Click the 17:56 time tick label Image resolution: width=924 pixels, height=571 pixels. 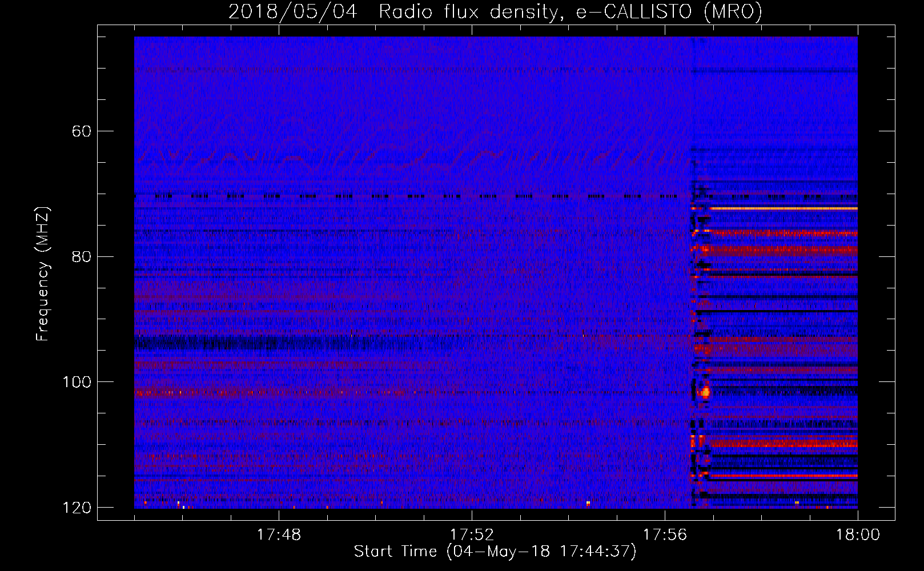665,535
